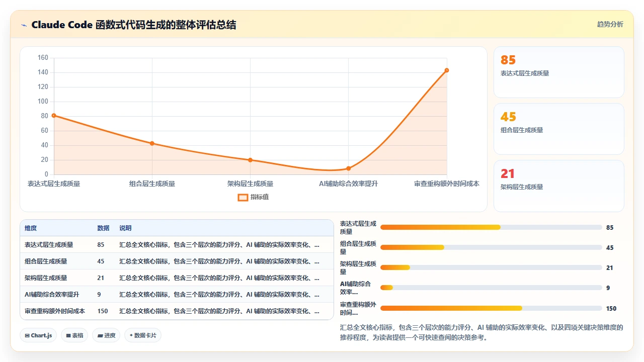The width and height of the screenshot is (644, 362).
Task: Click the chart data point for 组合层生成质量
Action: pos(152,143)
